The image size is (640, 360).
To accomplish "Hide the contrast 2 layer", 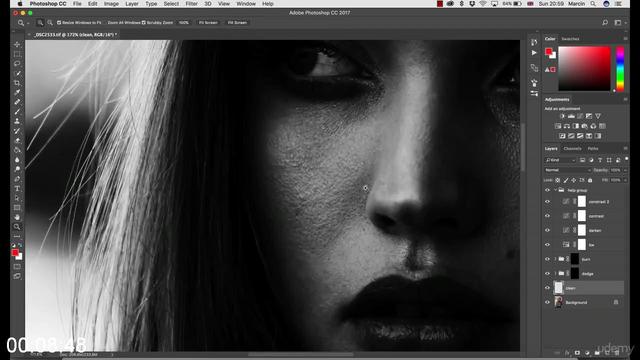I will (x=547, y=202).
